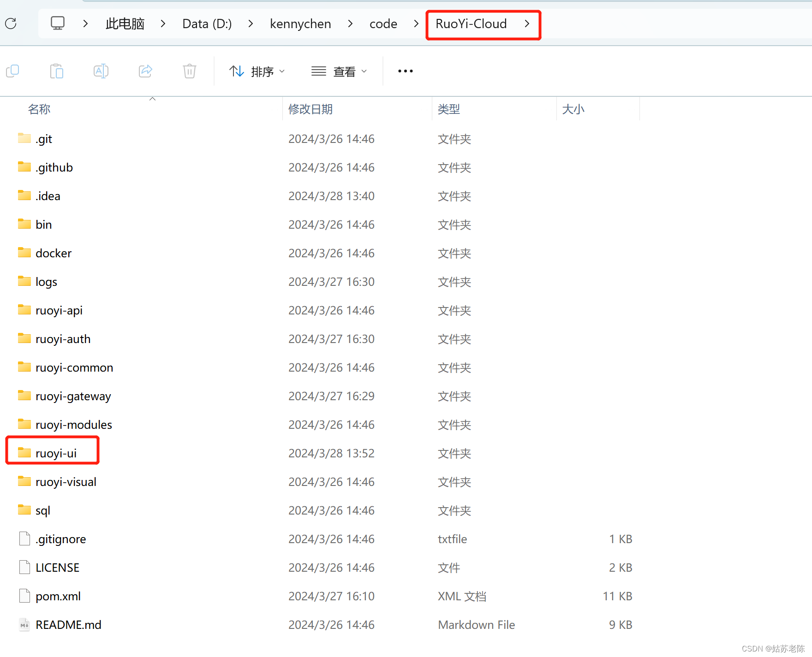This screenshot has width=812, height=657.
Task: Go to code folder in breadcrumb
Action: (383, 24)
